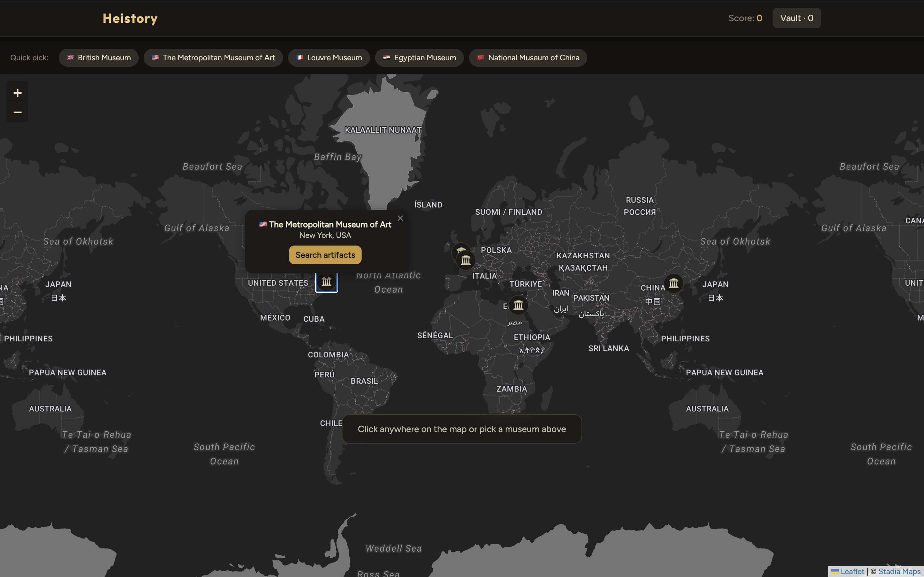924x577 pixels.
Task: Pick British Museum from quick picks
Action: click(x=99, y=58)
